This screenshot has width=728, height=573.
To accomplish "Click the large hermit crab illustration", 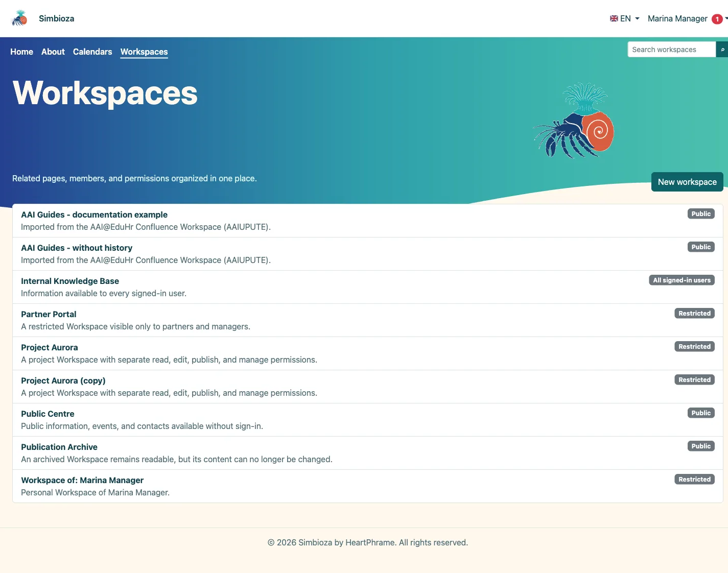I will coord(574,121).
